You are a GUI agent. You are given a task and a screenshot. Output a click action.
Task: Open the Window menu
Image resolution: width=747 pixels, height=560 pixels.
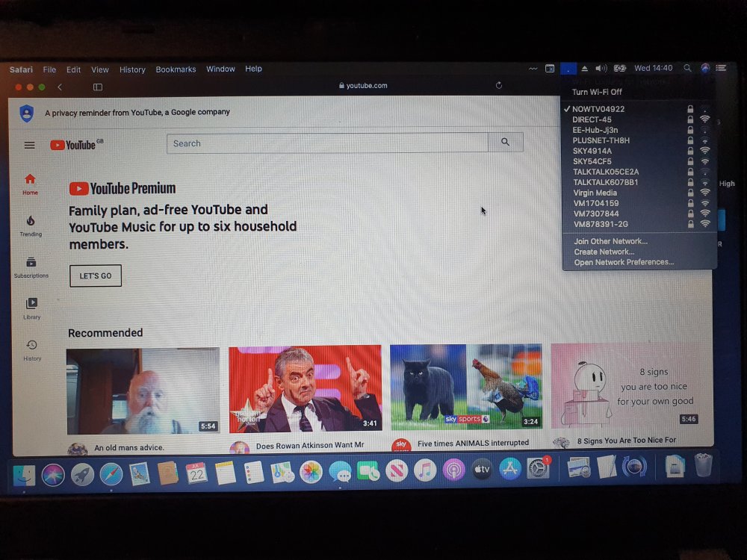(x=220, y=69)
